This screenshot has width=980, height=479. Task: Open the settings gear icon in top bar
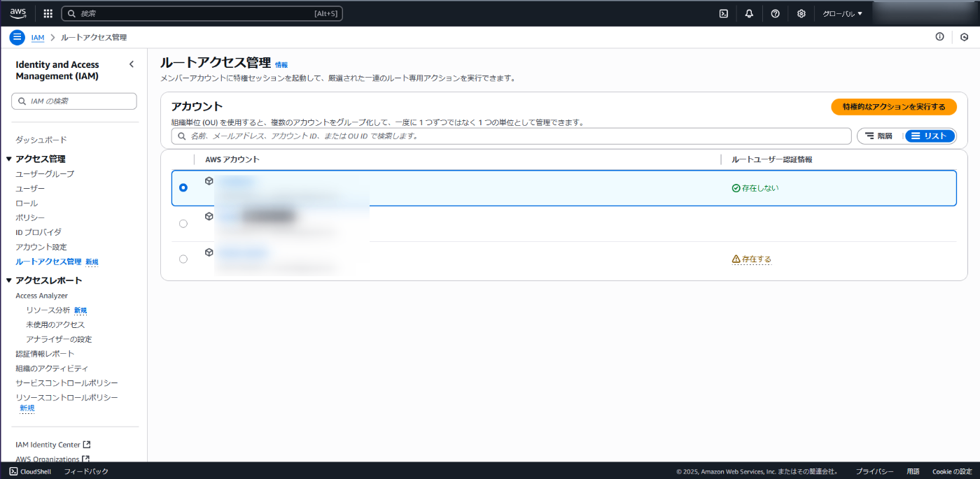[x=801, y=13]
